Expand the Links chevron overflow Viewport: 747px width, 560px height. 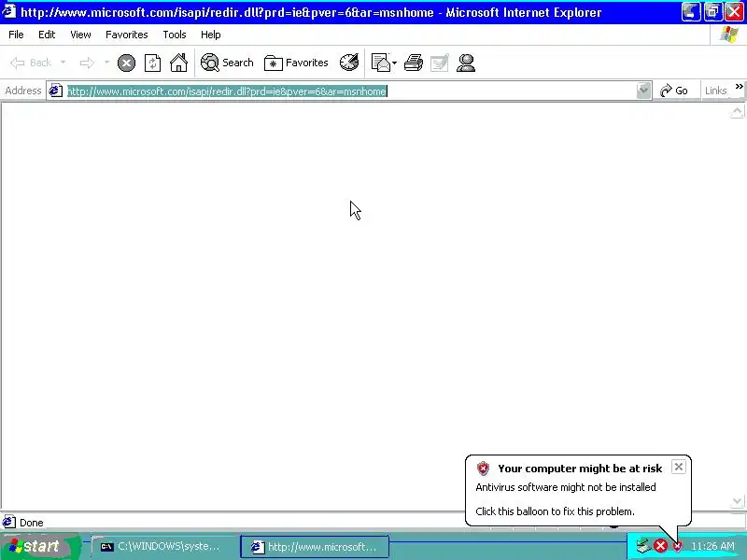coord(739,87)
